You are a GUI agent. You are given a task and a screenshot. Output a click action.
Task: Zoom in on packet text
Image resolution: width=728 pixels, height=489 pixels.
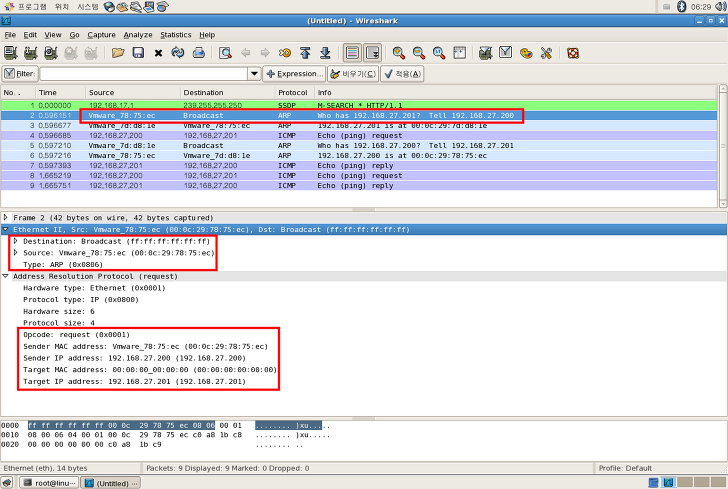[398, 53]
